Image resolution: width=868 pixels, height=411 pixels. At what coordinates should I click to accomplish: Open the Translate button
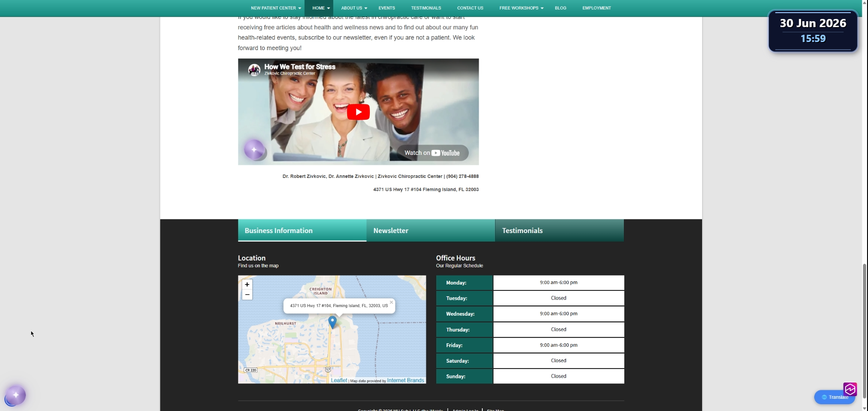pyautogui.click(x=835, y=397)
